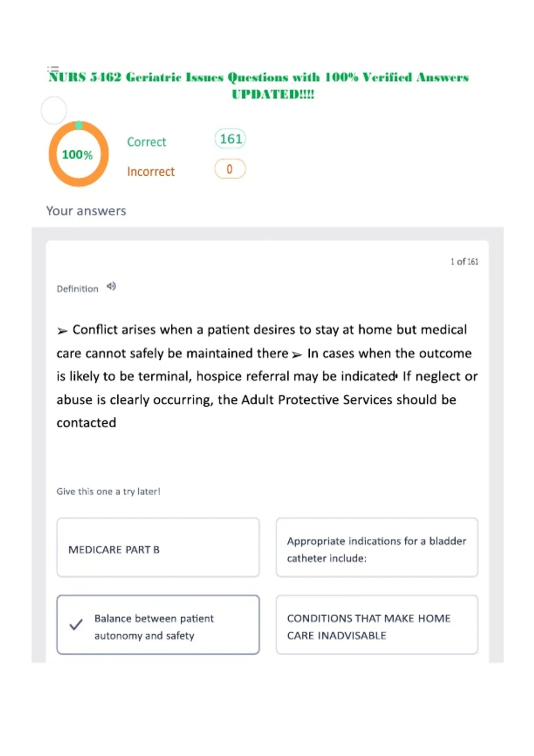
Task: Select the MEDICARE PART B answer option
Action: (158, 547)
